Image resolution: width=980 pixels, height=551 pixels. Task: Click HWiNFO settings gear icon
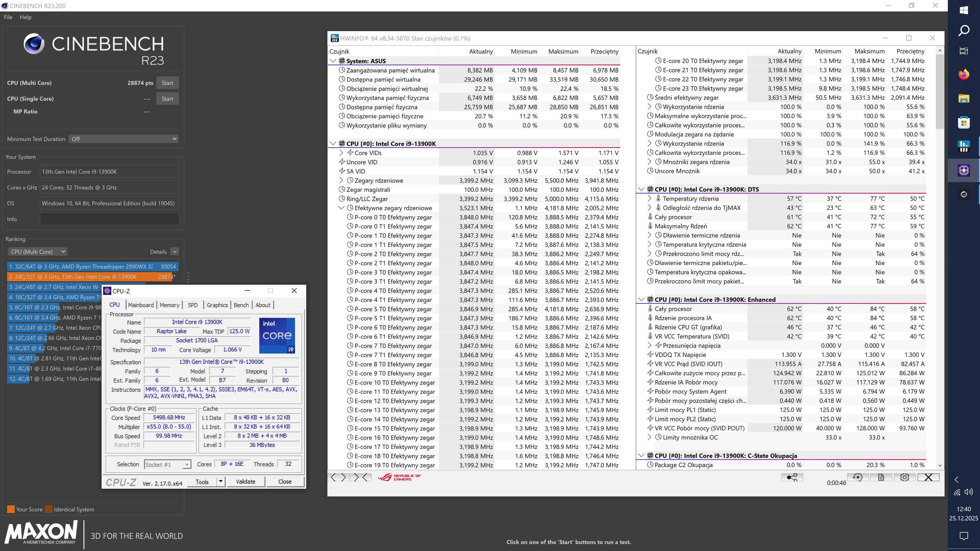[x=904, y=477]
